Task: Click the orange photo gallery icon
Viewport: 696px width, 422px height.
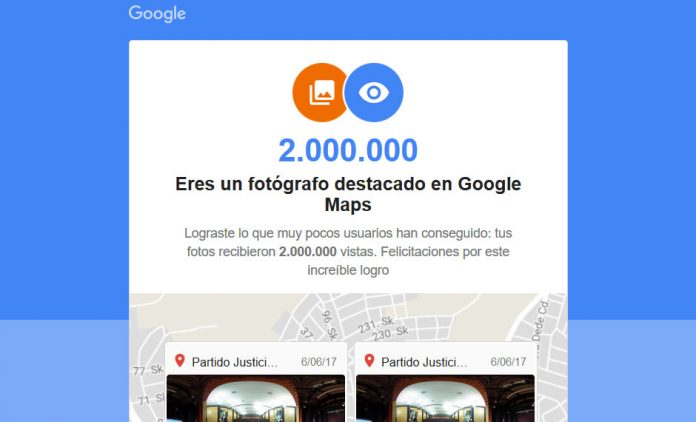Action: pos(320,92)
